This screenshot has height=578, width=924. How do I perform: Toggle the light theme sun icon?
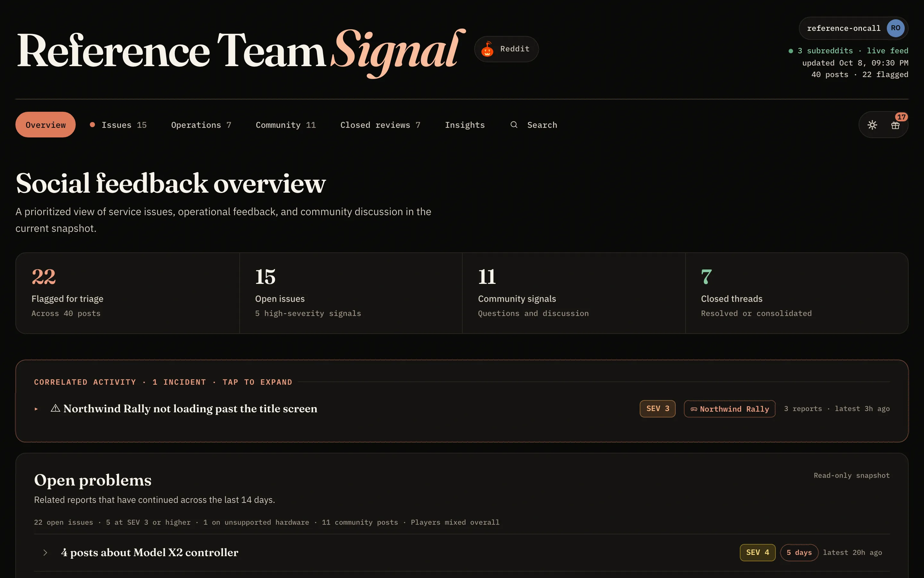pos(872,125)
